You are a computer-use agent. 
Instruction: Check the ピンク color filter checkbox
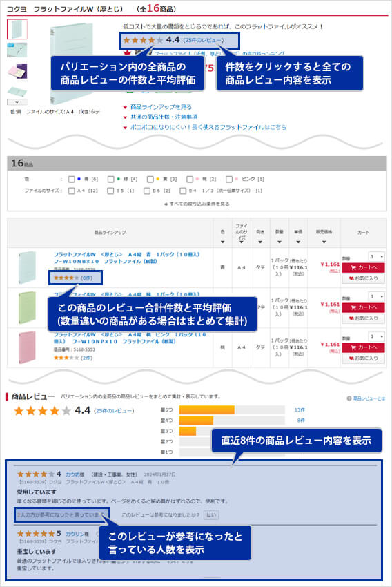coord(229,180)
